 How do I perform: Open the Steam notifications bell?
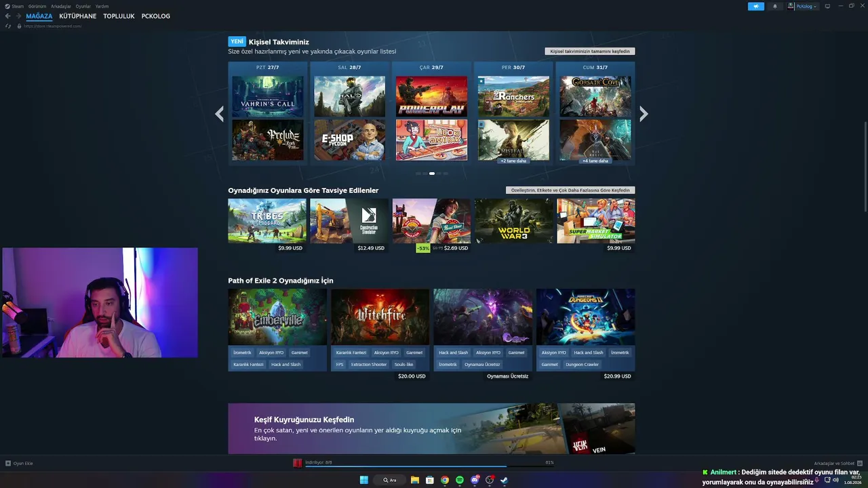tap(775, 6)
